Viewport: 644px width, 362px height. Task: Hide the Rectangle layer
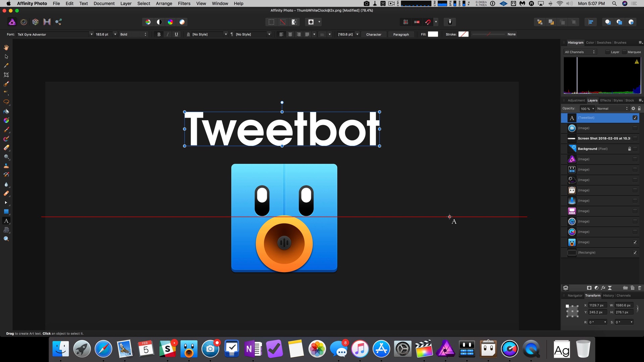[x=635, y=253]
